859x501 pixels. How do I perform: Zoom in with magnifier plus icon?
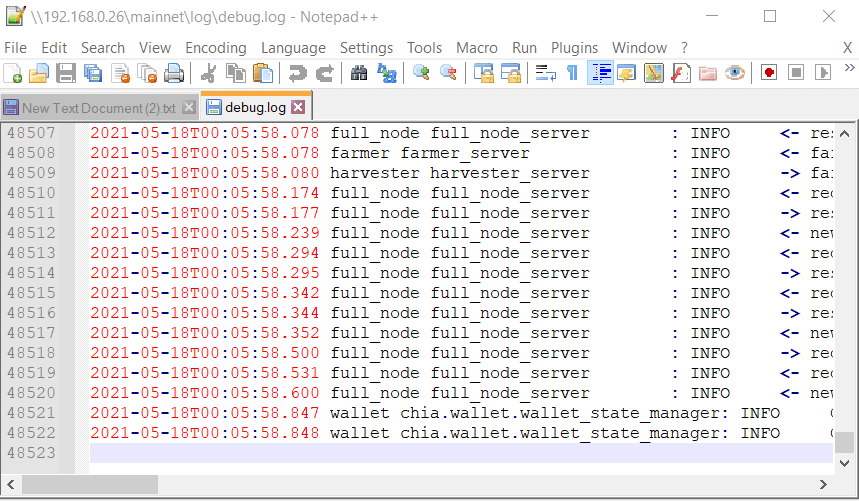(x=421, y=72)
